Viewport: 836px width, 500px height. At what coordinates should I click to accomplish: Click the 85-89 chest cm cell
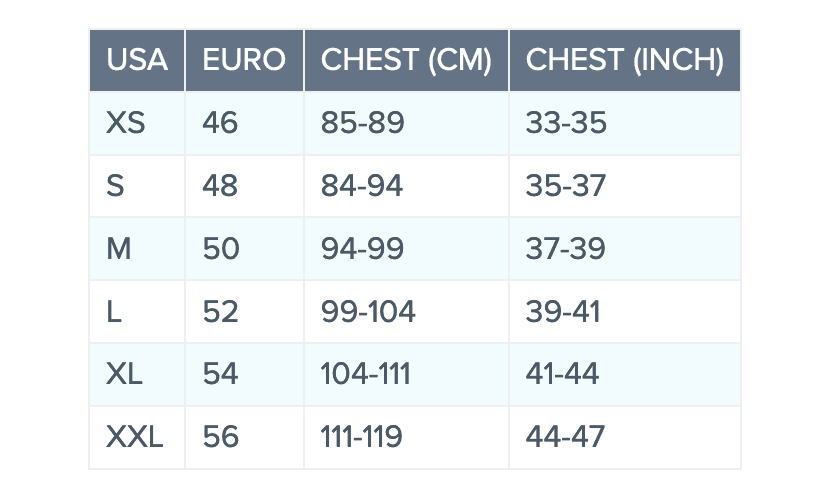click(362, 124)
